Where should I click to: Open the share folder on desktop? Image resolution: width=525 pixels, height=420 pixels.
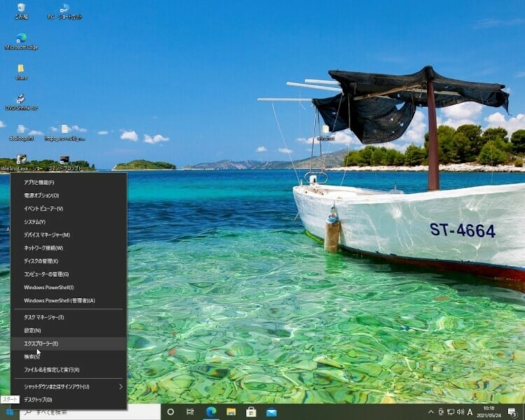click(21, 69)
